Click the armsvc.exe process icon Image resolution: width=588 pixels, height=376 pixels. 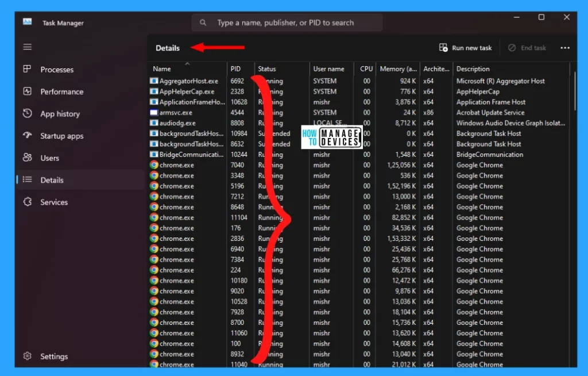coord(154,112)
